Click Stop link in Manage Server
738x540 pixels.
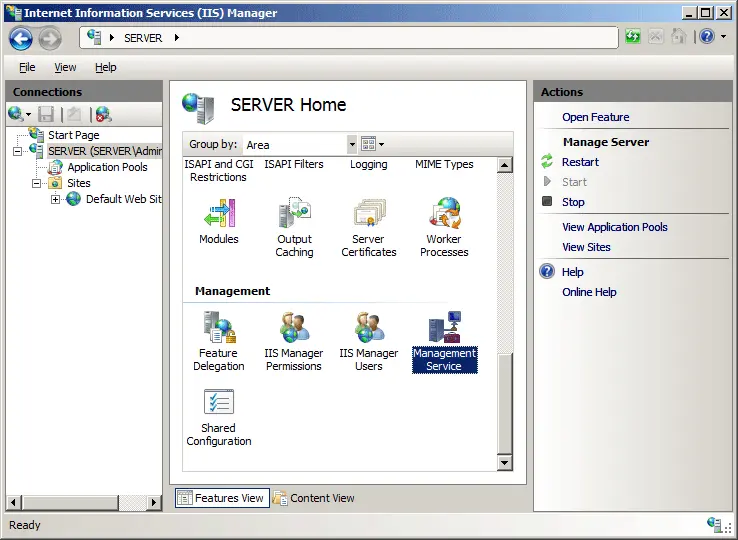click(x=573, y=202)
